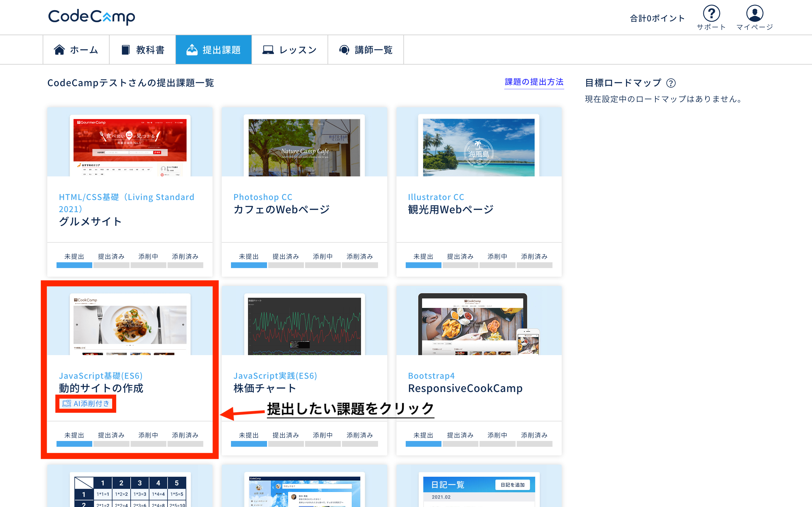Switch to the 提出課題 tab
Viewport: 812px width, 507px height.
tap(214, 50)
